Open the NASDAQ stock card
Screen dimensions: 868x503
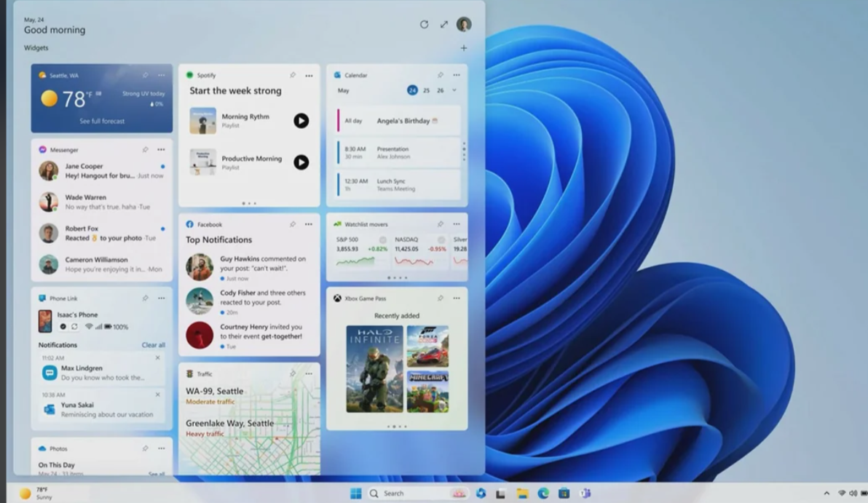point(420,252)
